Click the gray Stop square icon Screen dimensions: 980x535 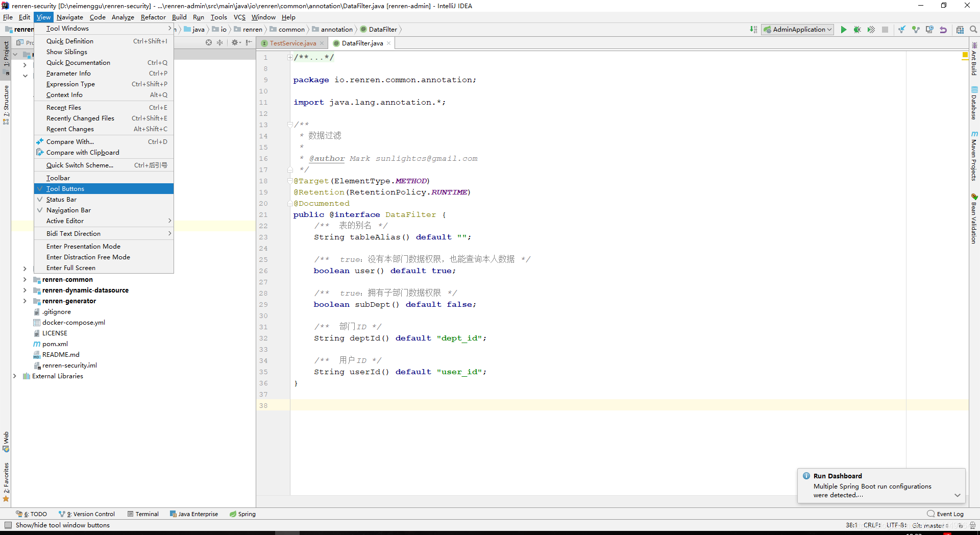pyautogui.click(x=885, y=30)
